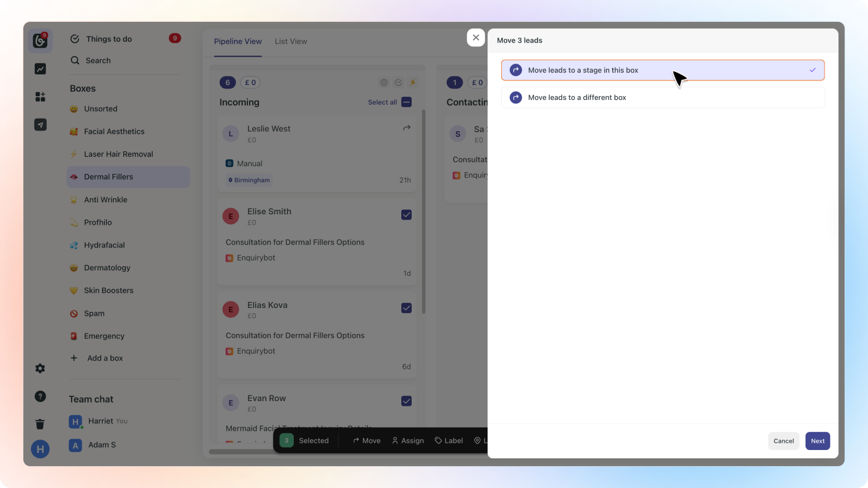Screen dimensions: 868x488
Task: Switch to Pipeline View tab
Action: coord(238,42)
